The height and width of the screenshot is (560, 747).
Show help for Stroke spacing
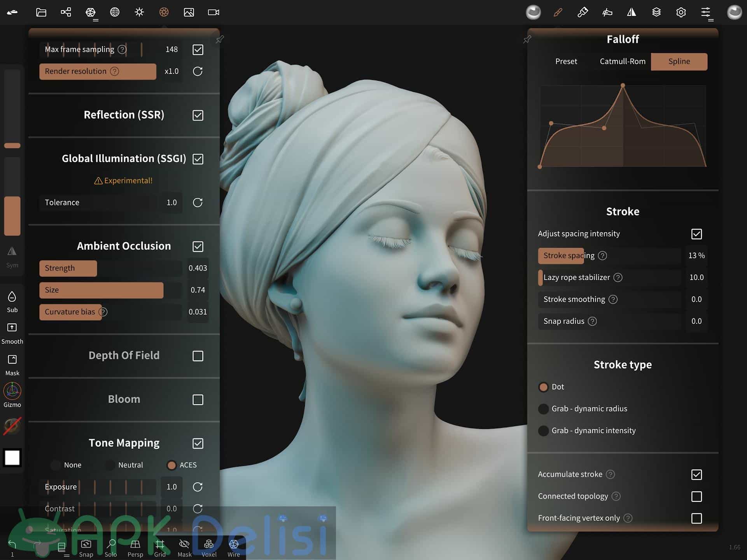602,255
